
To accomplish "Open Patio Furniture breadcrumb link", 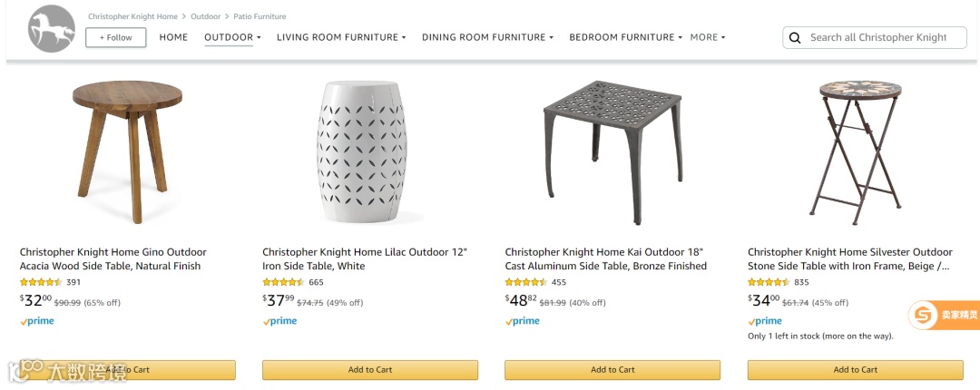I will (259, 16).
